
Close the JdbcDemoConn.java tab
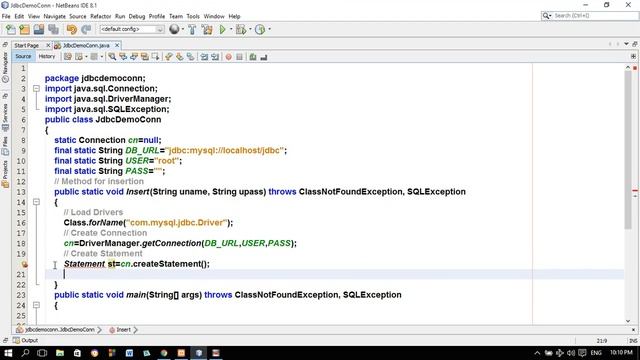point(117,45)
